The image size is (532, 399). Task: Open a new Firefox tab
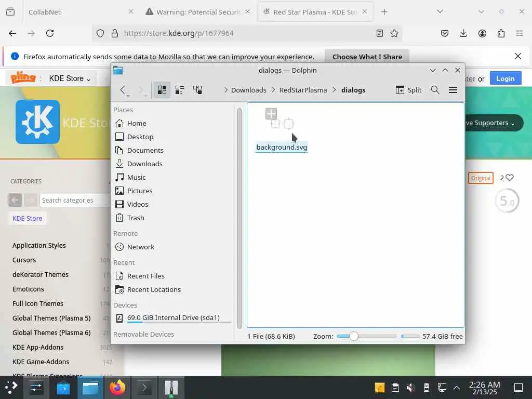pyautogui.click(x=384, y=12)
